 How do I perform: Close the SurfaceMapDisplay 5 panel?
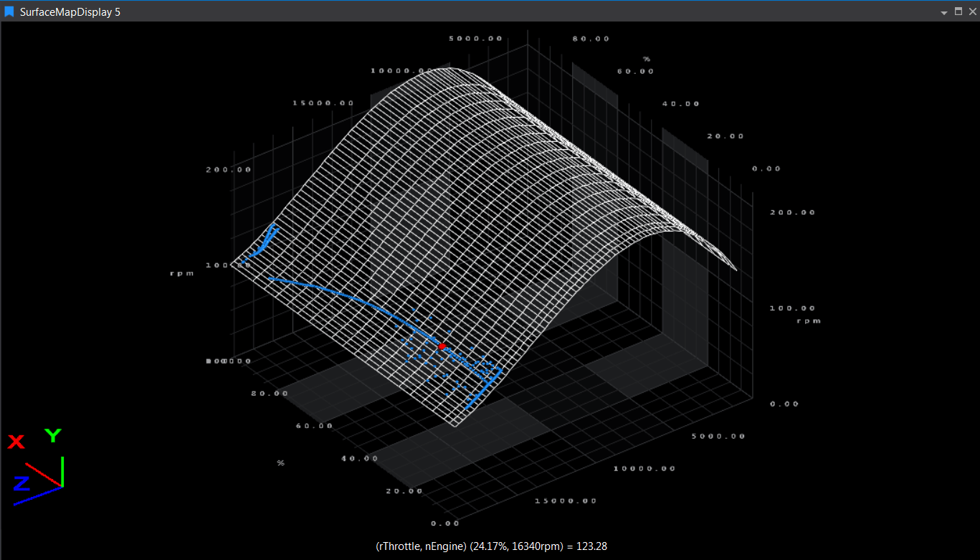(972, 11)
